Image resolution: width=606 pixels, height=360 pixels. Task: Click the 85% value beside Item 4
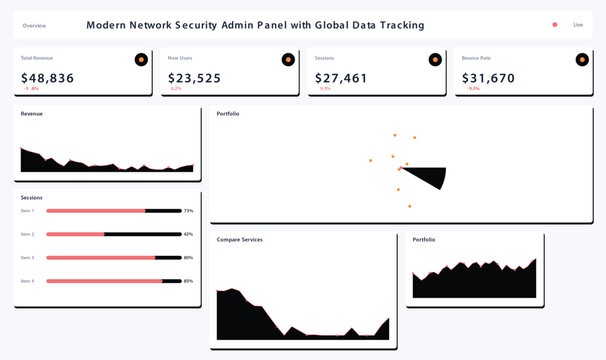[188, 281]
